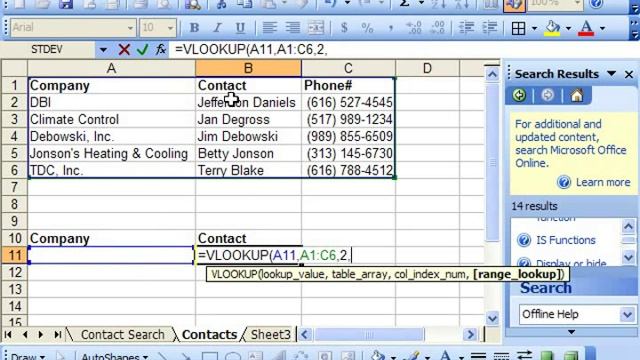640x360 pixels.
Task: Jump to last sheet tab
Action: point(58,335)
